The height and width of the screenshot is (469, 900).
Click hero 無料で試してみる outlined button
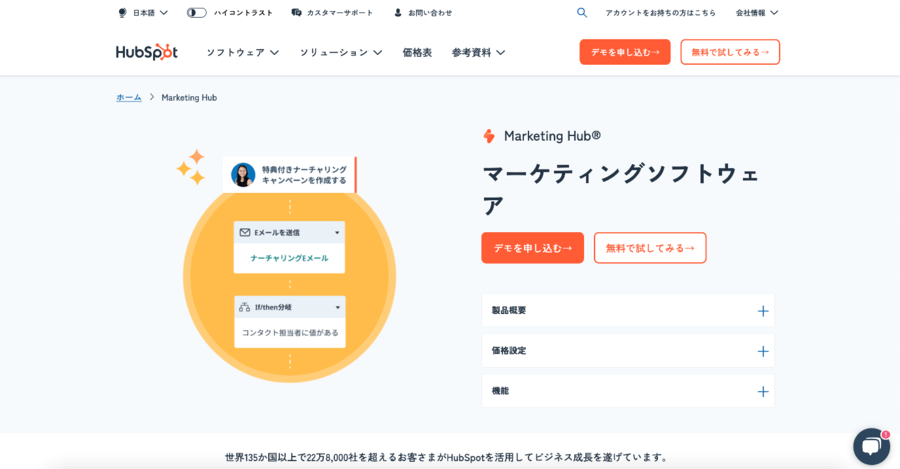[x=650, y=248]
